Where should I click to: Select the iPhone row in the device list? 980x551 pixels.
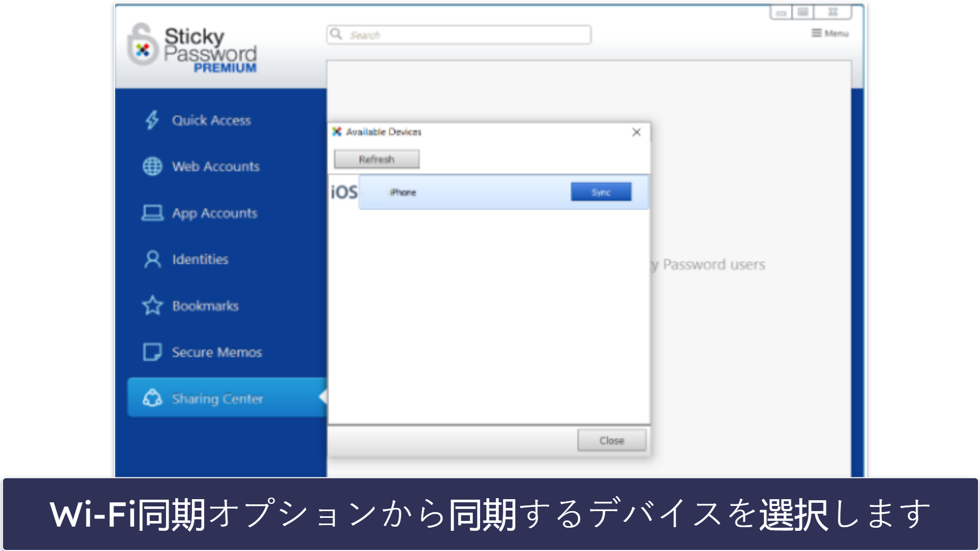point(503,192)
